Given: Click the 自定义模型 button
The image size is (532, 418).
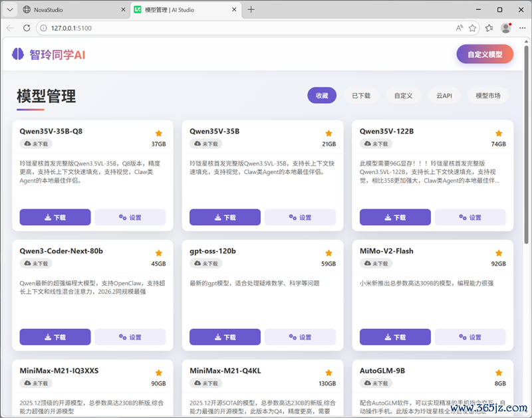Looking at the screenshot, I should point(485,54).
